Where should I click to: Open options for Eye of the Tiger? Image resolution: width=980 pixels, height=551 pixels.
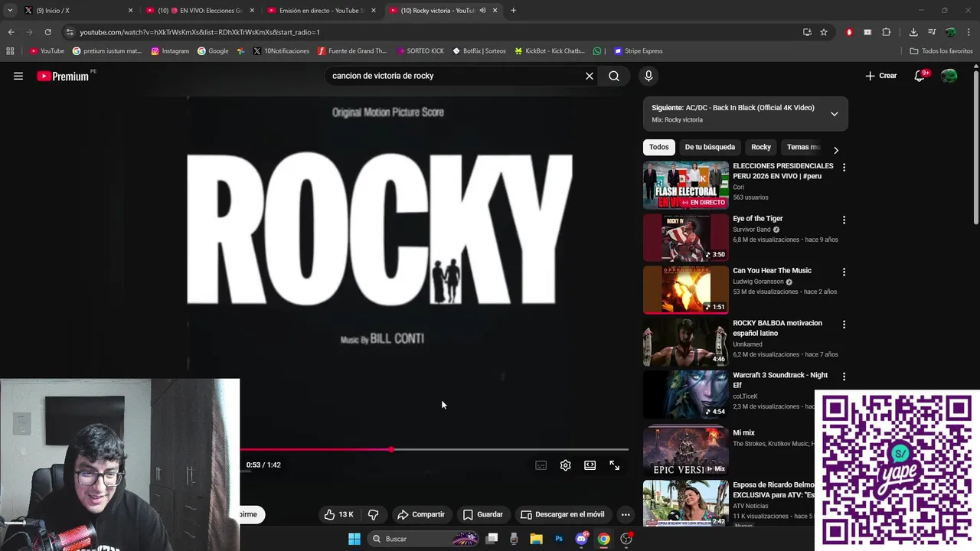844,220
